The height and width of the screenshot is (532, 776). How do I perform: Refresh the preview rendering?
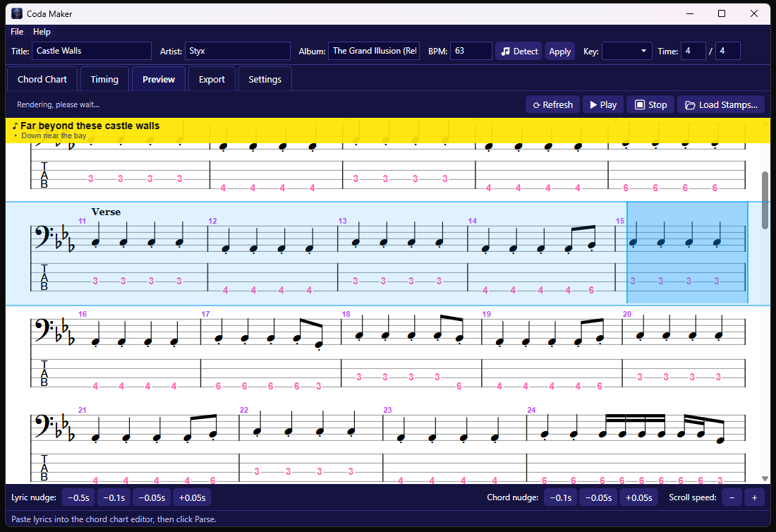(x=552, y=104)
